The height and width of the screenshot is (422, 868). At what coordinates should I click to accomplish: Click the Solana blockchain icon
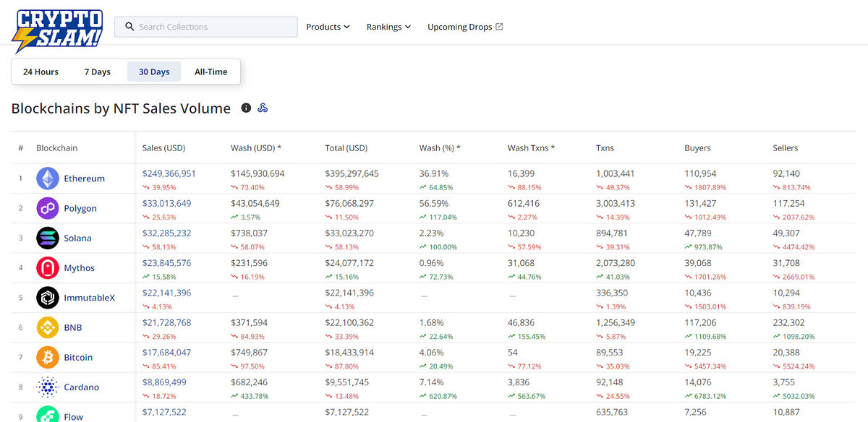48,238
